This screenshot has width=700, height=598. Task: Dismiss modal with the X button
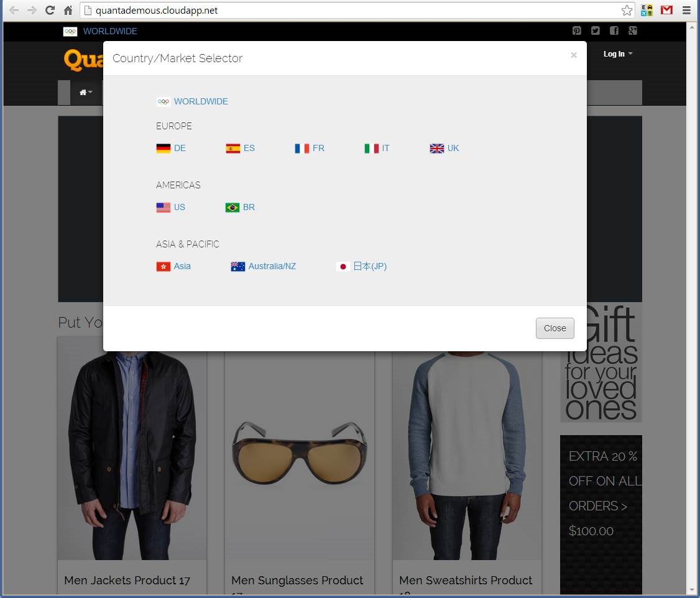tap(574, 55)
